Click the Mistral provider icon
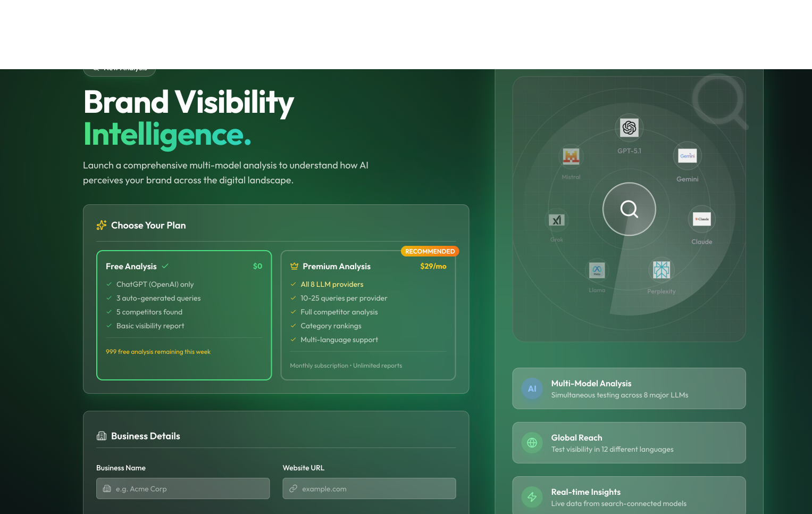Screen dimensions: 812x514 click(571, 156)
